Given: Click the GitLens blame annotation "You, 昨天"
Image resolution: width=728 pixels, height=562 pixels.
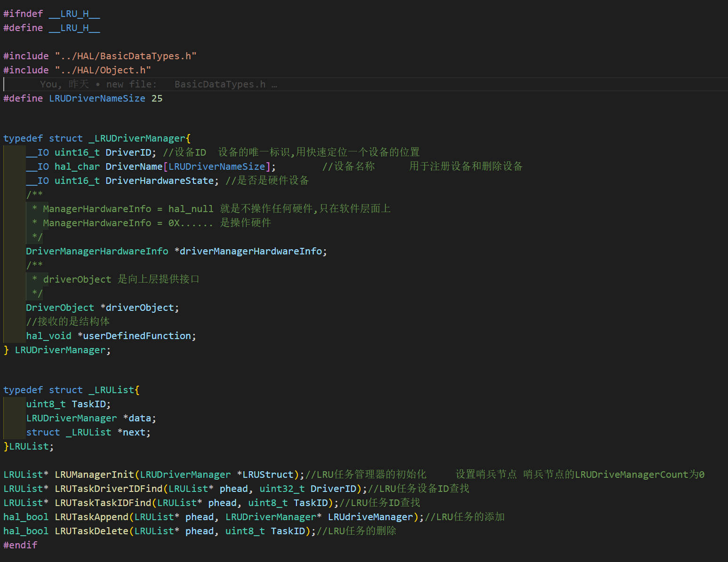Looking at the screenshot, I should tap(64, 84).
